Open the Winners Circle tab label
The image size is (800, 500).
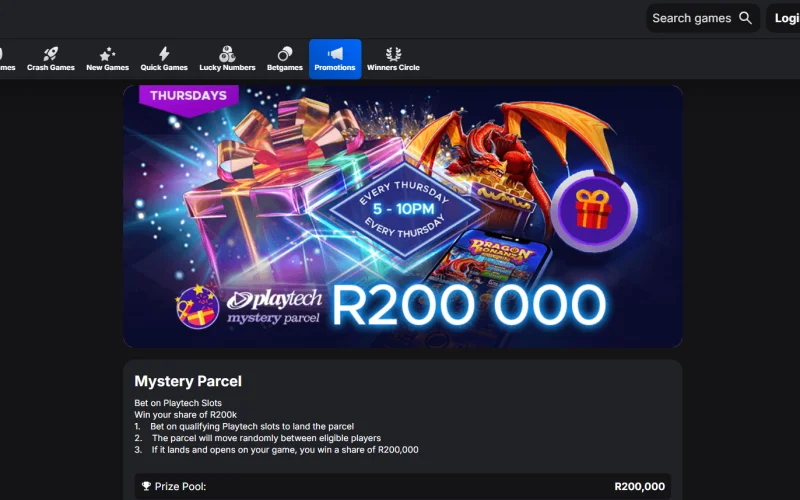pos(393,67)
